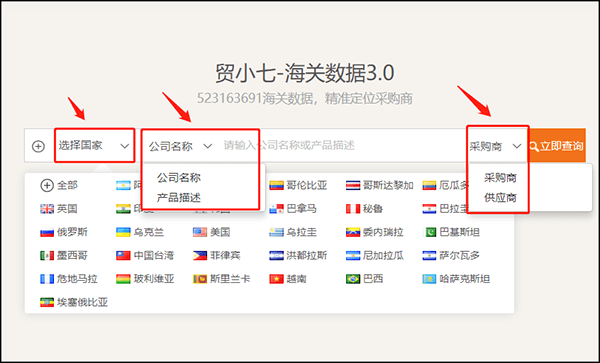This screenshot has width=600, height=363.
Task: Click the Uruguay flag next to 乌拉圭
Action: (x=276, y=232)
